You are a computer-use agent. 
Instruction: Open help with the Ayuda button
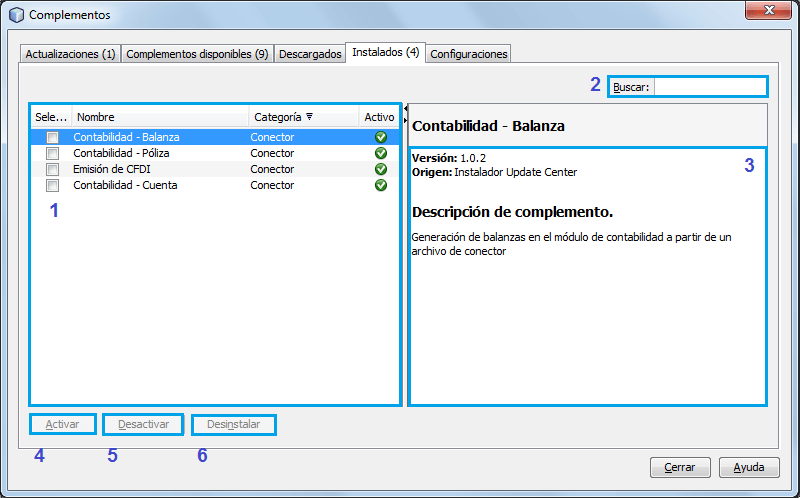point(749,467)
